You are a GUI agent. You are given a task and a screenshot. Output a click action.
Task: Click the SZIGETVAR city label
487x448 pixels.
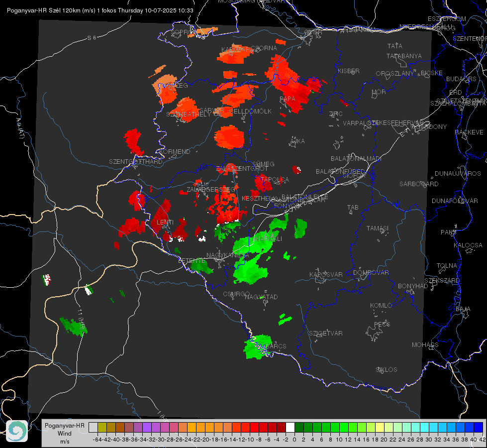(x=326, y=333)
